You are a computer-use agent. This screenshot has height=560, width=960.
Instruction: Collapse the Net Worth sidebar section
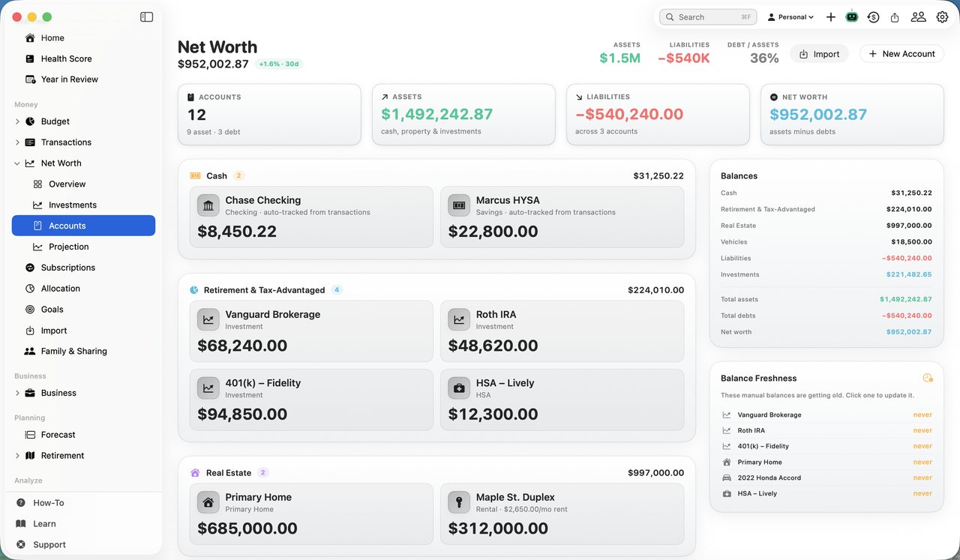17,163
